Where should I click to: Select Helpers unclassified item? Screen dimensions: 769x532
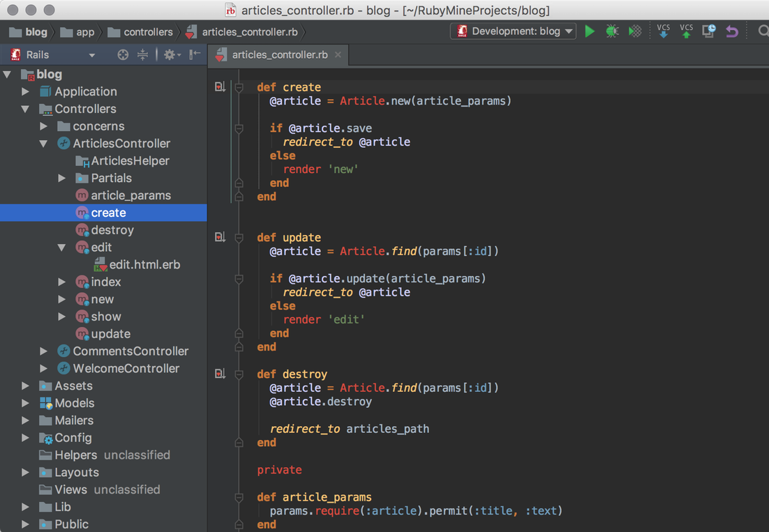point(105,455)
